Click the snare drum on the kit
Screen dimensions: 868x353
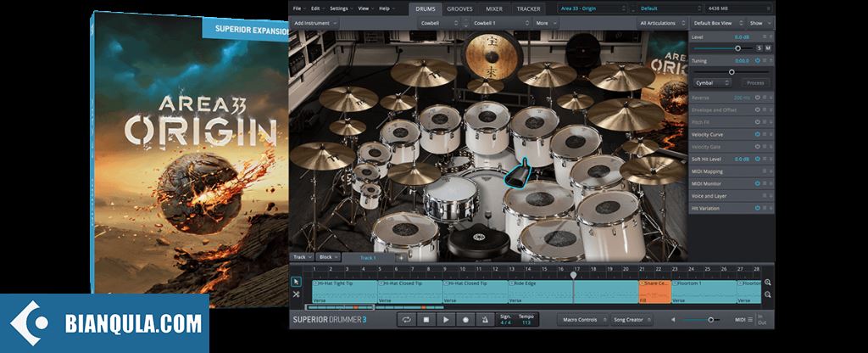pos(451,199)
